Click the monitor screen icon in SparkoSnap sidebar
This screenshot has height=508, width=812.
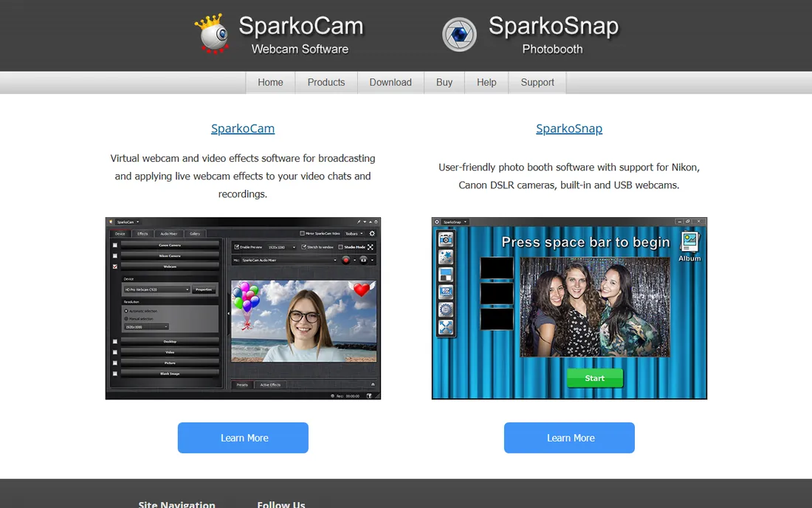pyautogui.click(x=445, y=292)
